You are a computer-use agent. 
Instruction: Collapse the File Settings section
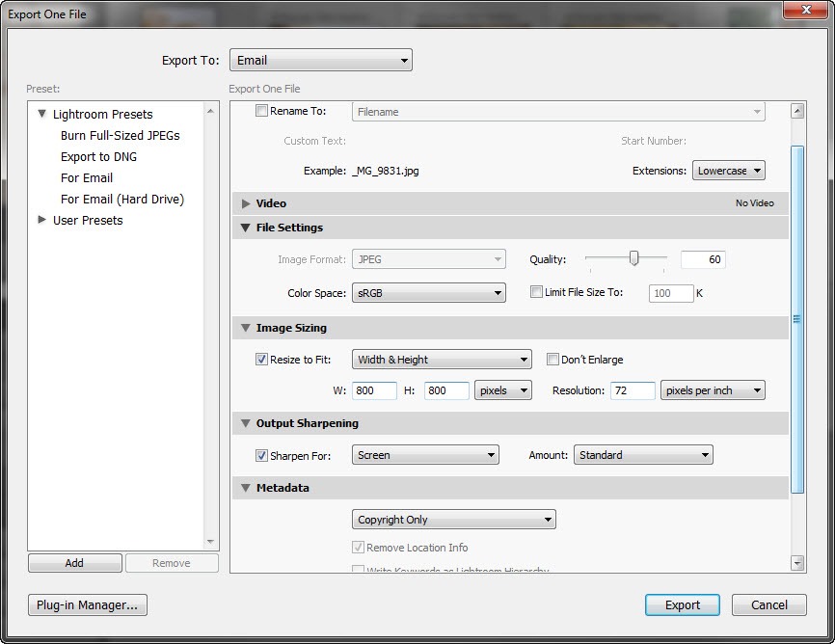tap(246, 228)
